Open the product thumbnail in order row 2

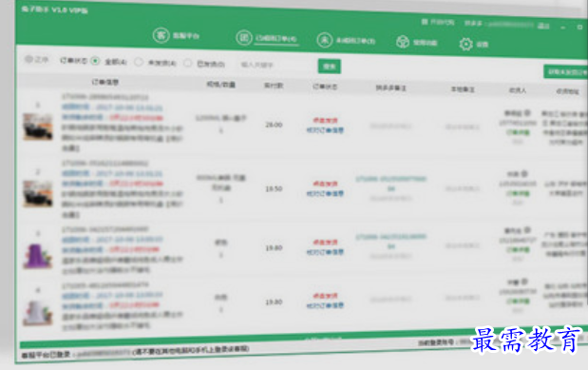point(38,194)
